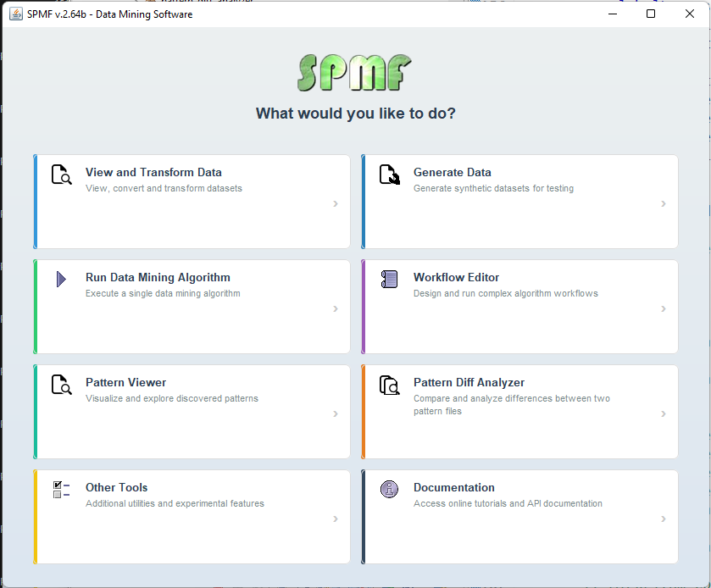Click the Pattern Diff Analyzer icon

389,385
